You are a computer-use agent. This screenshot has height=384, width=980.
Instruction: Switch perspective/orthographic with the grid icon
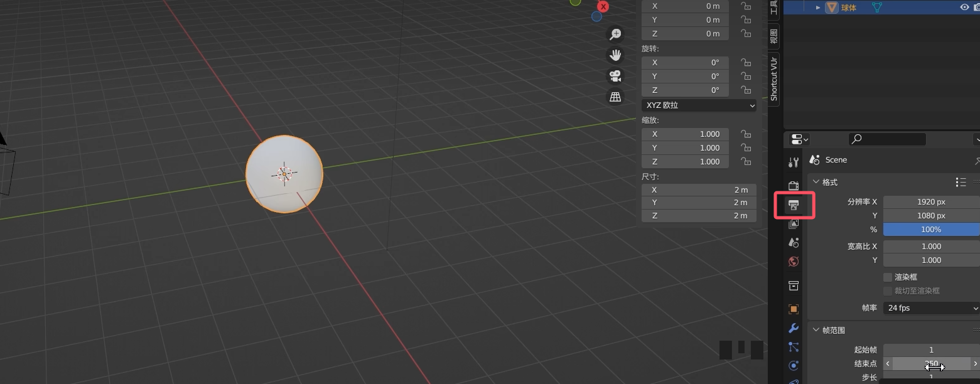coord(615,97)
